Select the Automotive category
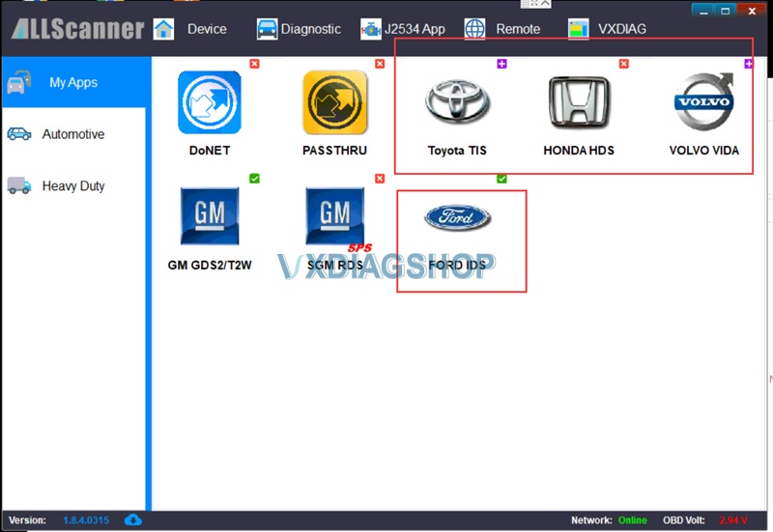 74,134
